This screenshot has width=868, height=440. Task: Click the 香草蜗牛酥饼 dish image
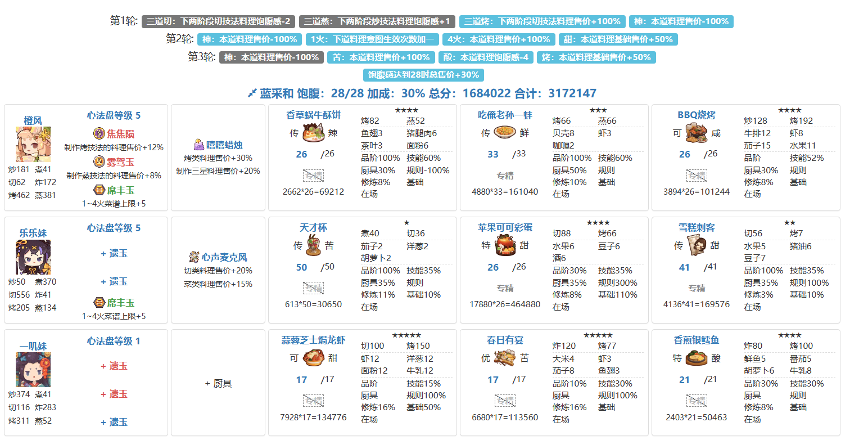point(313,133)
